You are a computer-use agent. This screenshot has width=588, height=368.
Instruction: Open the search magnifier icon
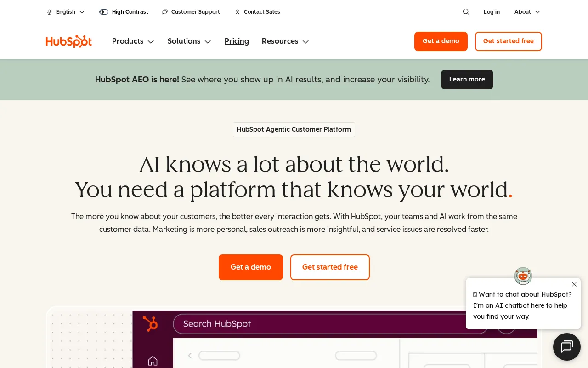[x=466, y=12]
